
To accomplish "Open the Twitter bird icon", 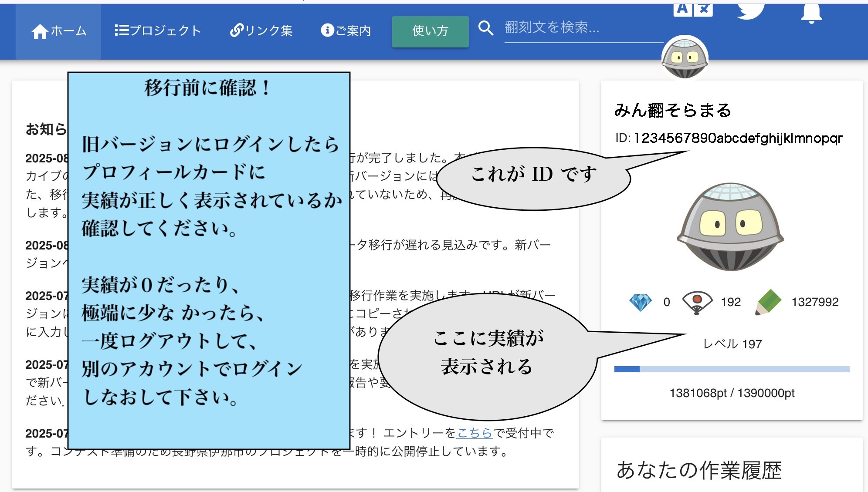I will pos(750,10).
